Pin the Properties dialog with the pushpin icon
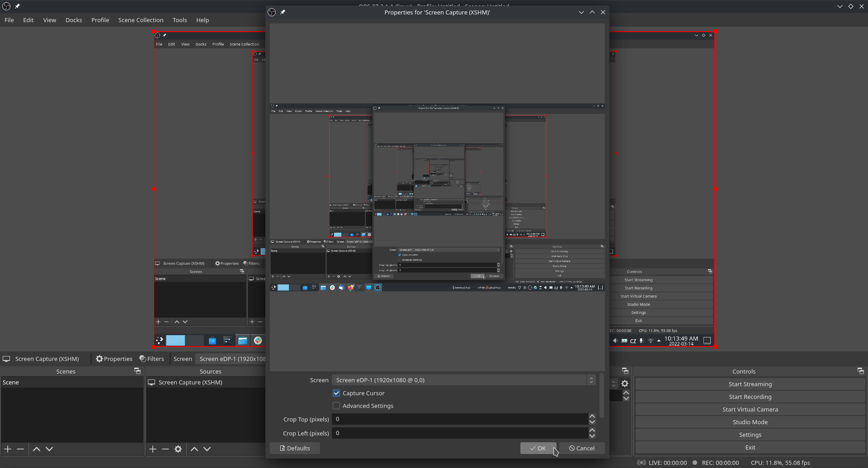The image size is (868, 468). (x=283, y=12)
